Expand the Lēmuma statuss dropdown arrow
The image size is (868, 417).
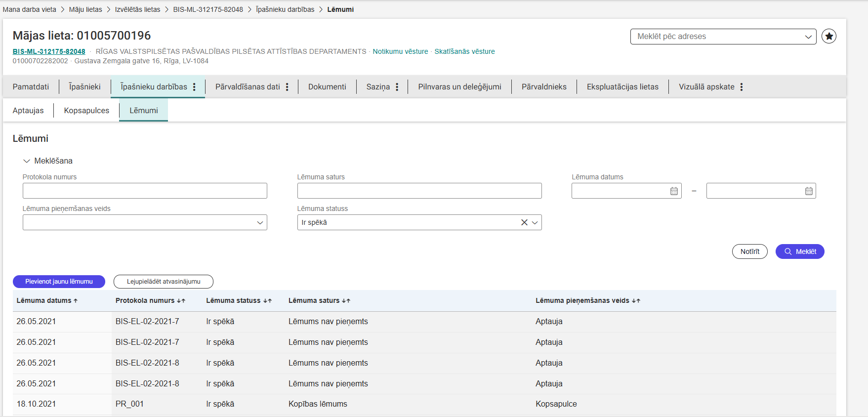click(535, 223)
